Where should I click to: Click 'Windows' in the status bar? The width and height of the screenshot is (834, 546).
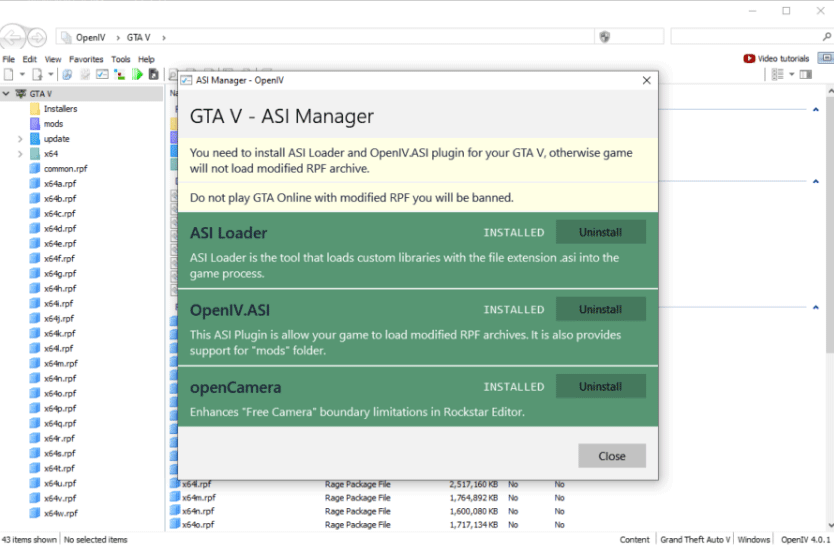click(754, 540)
